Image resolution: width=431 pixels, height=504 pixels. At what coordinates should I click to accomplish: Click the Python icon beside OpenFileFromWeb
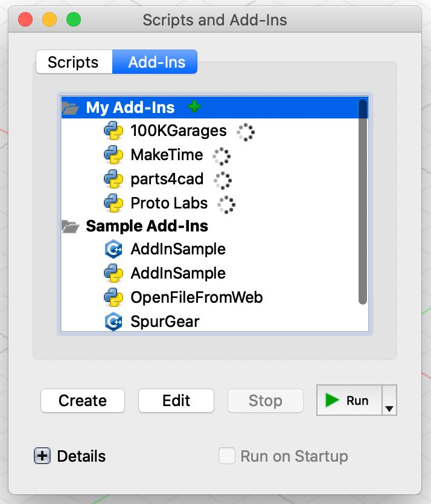tap(113, 297)
